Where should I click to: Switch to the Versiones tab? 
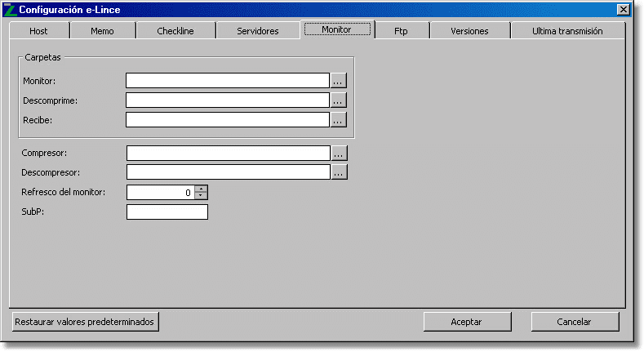(x=469, y=31)
